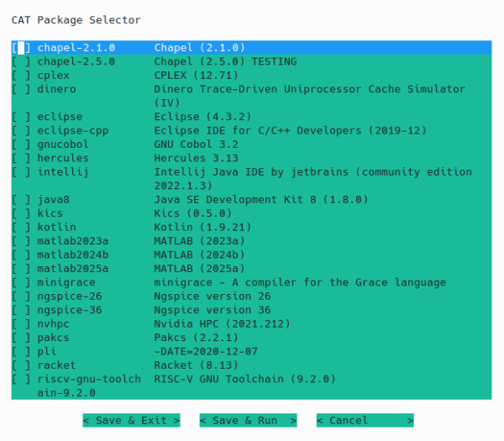504x441 pixels.
Task: Toggle the chapel-2.1.0 checkbox
Action: click(21, 48)
